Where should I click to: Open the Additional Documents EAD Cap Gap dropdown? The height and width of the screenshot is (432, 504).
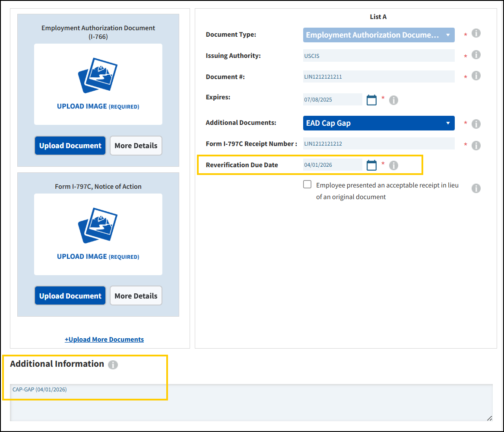[378, 123]
